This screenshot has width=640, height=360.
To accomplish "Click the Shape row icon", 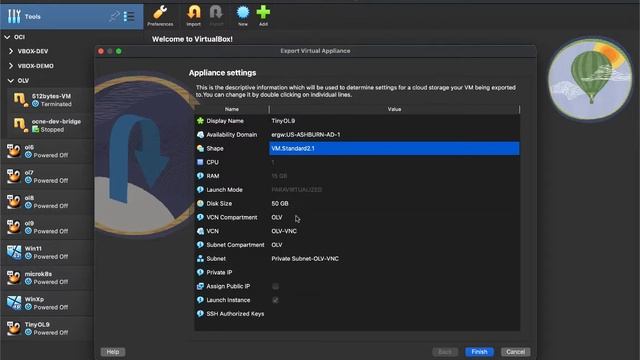I will [200, 149].
